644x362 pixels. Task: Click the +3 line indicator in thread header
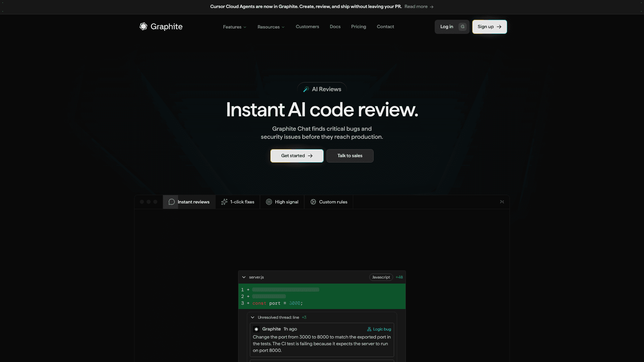pyautogui.click(x=304, y=317)
